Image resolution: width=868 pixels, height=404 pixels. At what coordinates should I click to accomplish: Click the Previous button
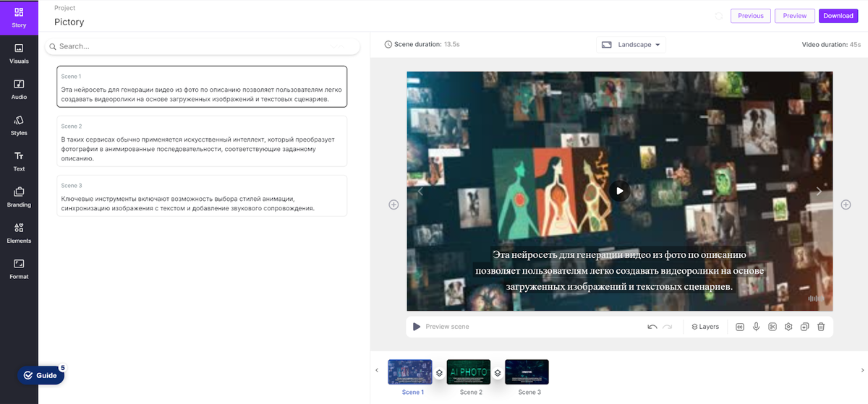point(750,16)
